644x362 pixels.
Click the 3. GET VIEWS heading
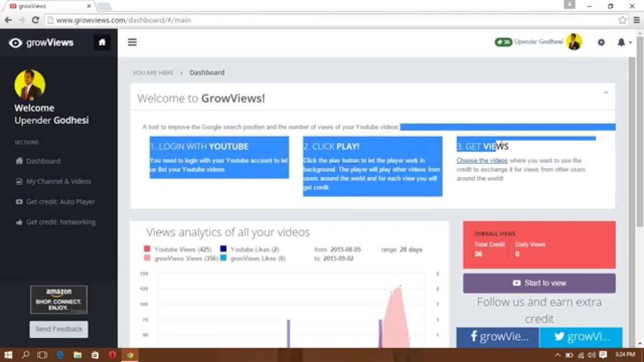[x=483, y=146]
